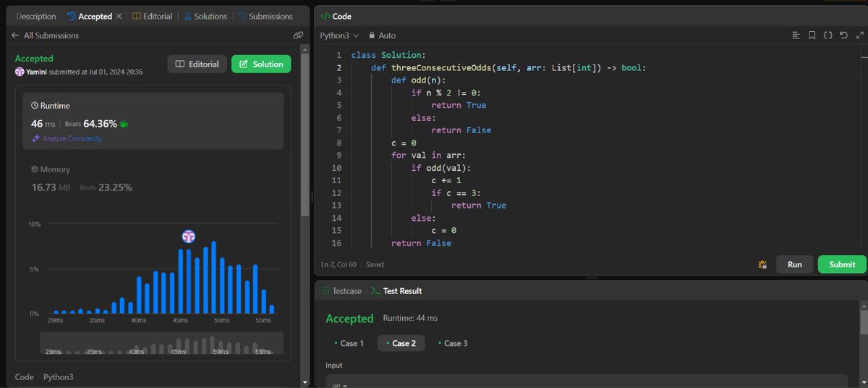Image resolution: width=868 pixels, height=388 pixels.
Task: Click the 'Ln 2, Col 60' status text
Action: (x=340, y=265)
